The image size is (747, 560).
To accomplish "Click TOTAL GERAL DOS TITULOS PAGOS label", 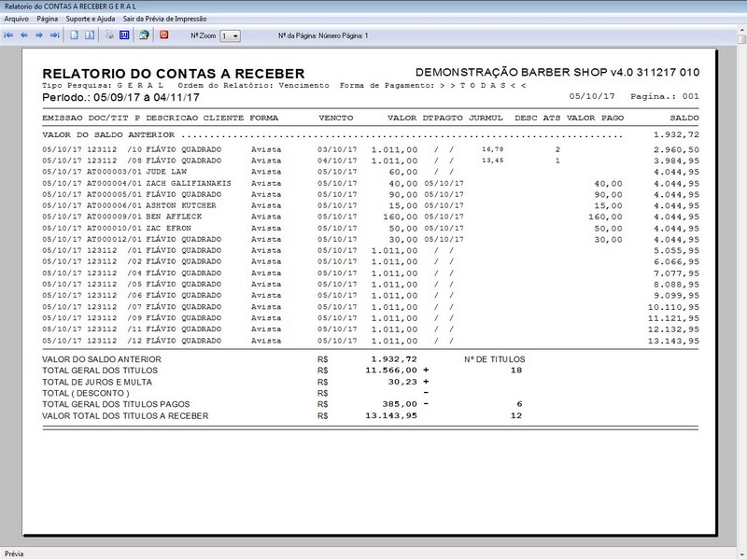I will (x=116, y=404).
